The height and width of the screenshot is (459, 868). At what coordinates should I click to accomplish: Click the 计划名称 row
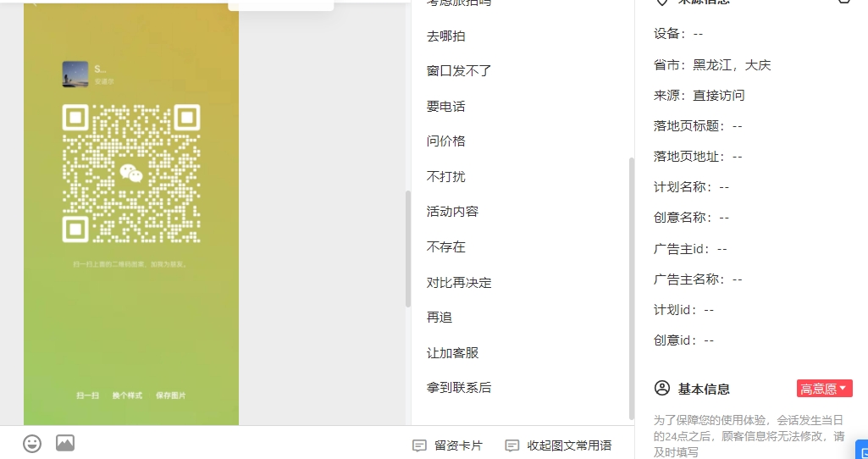click(x=691, y=187)
